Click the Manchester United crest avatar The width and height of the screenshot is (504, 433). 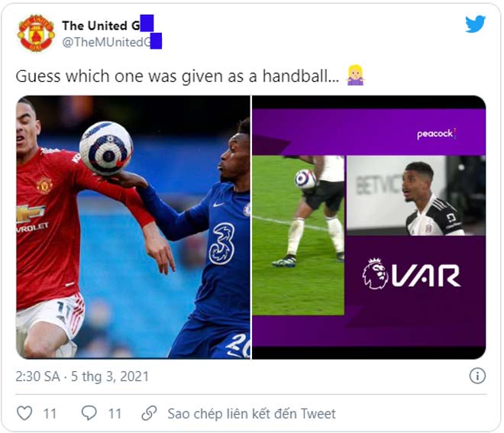point(36,33)
